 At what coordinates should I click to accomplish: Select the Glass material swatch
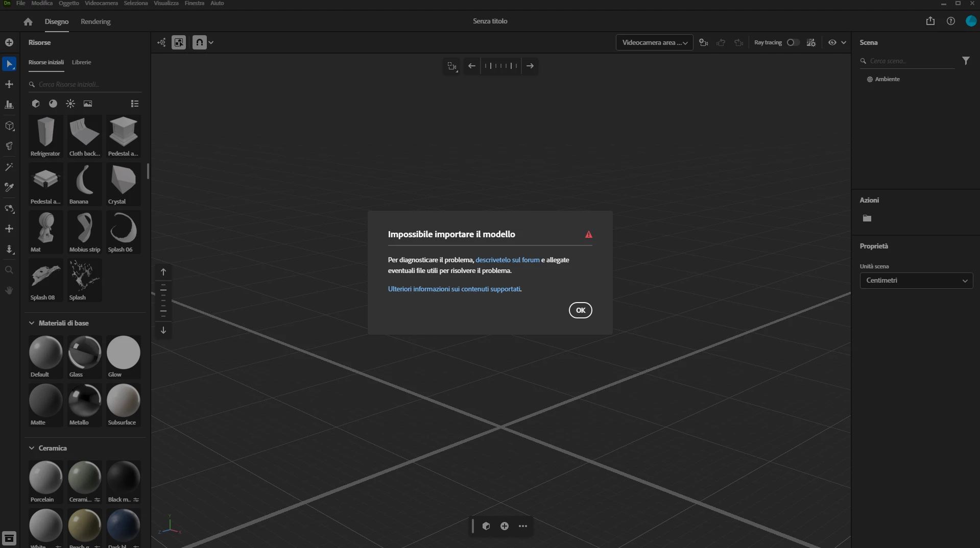(x=84, y=357)
